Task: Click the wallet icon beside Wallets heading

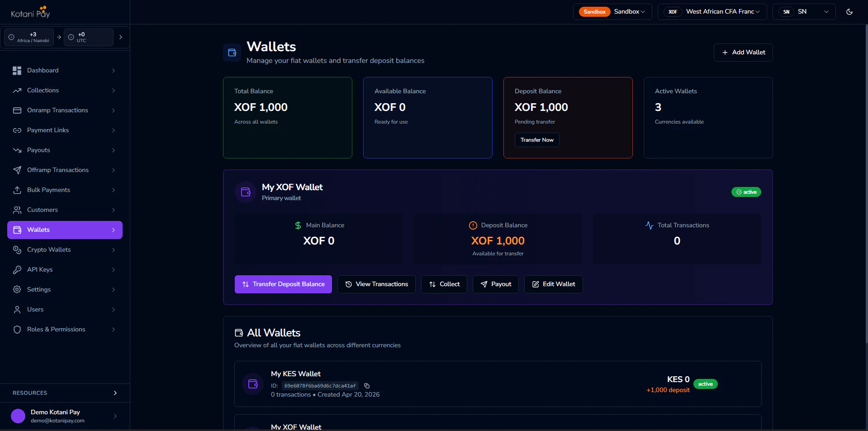Action: point(232,52)
